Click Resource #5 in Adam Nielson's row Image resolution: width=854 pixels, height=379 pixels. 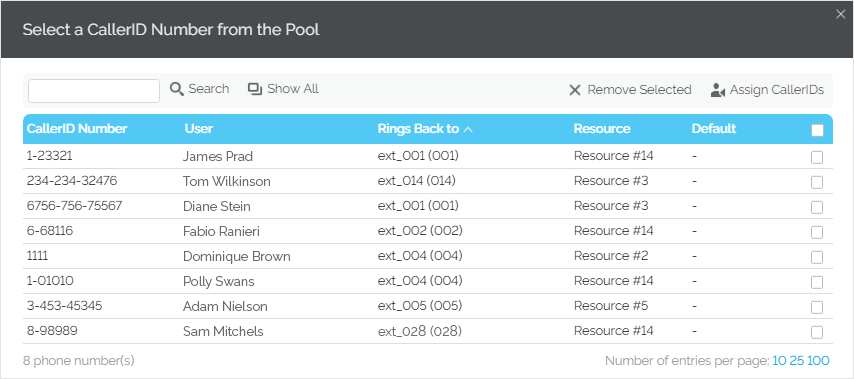point(611,306)
